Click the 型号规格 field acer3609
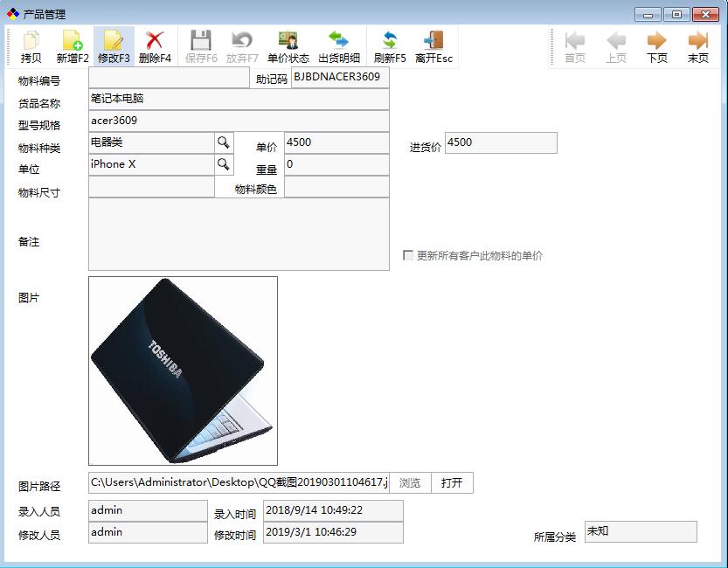The image size is (728, 568). 239,121
